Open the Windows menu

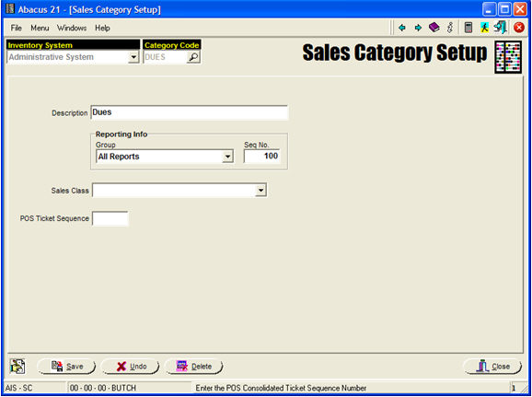tap(72, 28)
